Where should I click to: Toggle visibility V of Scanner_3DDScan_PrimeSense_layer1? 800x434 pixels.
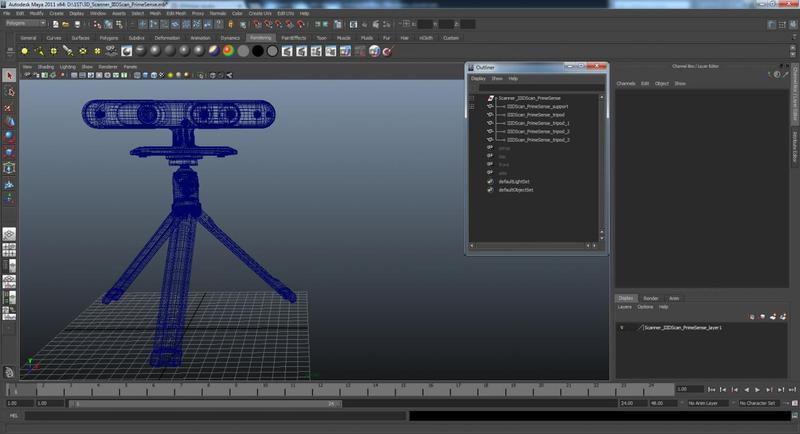[622, 327]
